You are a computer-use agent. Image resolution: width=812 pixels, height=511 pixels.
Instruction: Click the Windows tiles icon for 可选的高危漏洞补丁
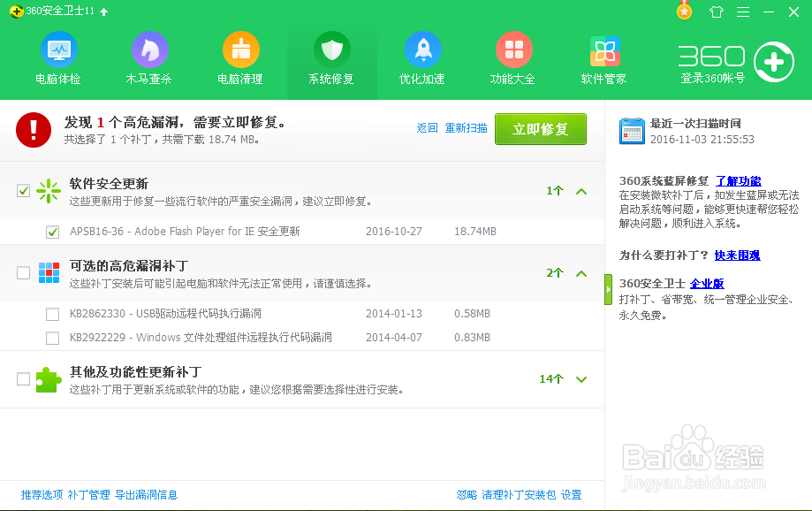tap(49, 272)
